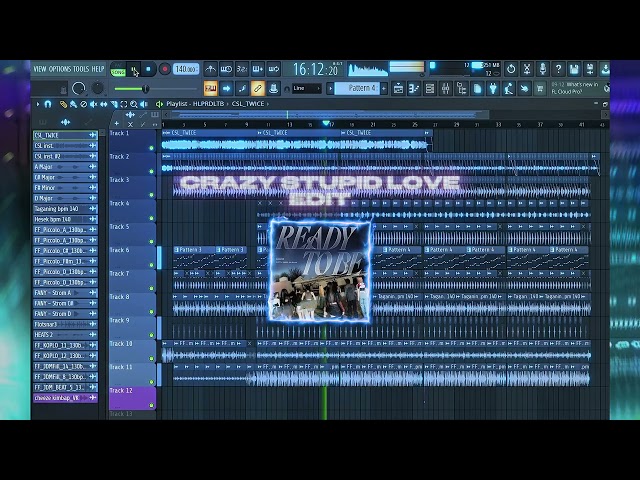This screenshot has height=480, width=640.
Task: Open the HELP menu
Action: [x=98, y=69]
